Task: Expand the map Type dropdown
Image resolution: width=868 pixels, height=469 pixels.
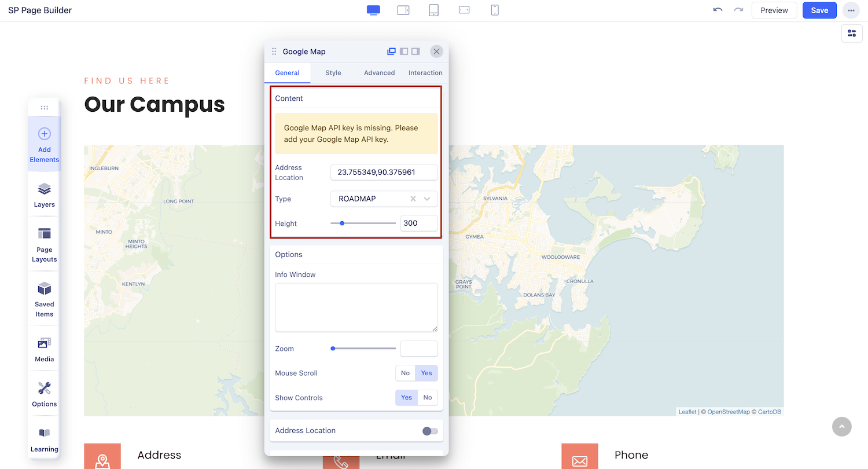Action: (x=427, y=199)
